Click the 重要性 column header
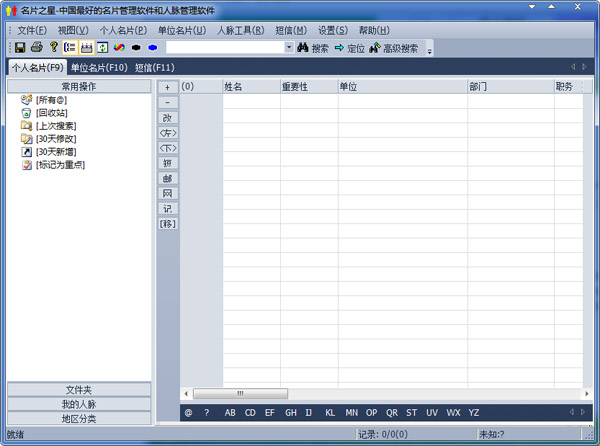 [309, 87]
